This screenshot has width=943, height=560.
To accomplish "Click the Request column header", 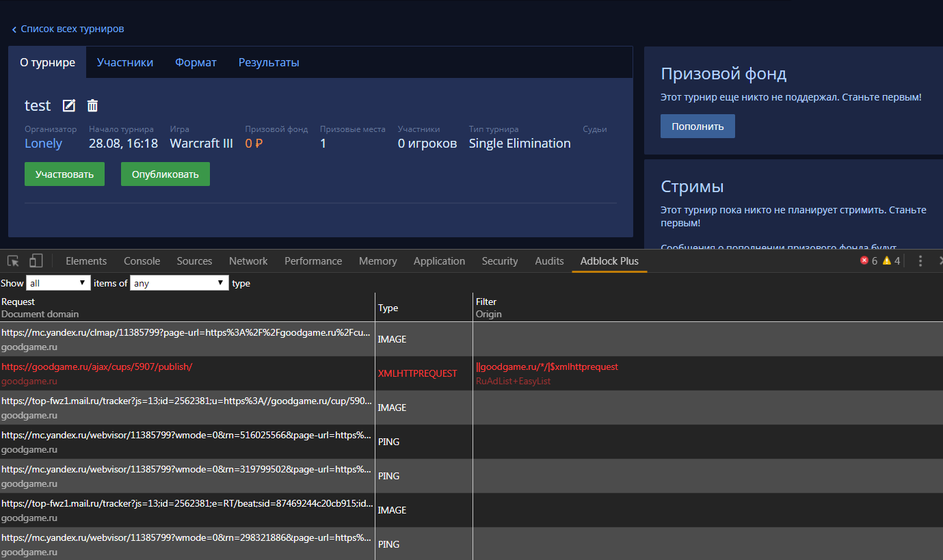I will pyautogui.click(x=18, y=302).
